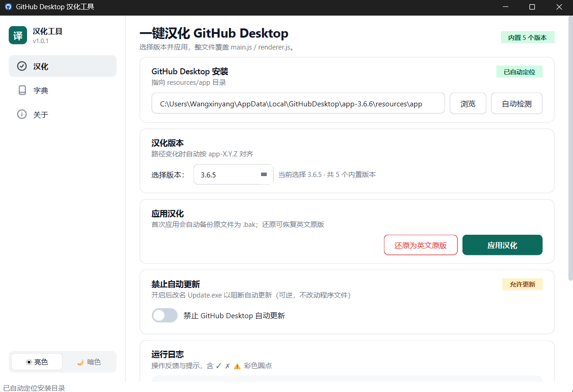This screenshot has height=392, width=573.
Task: Switch to 暗色 dark theme
Action: click(89, 362)
